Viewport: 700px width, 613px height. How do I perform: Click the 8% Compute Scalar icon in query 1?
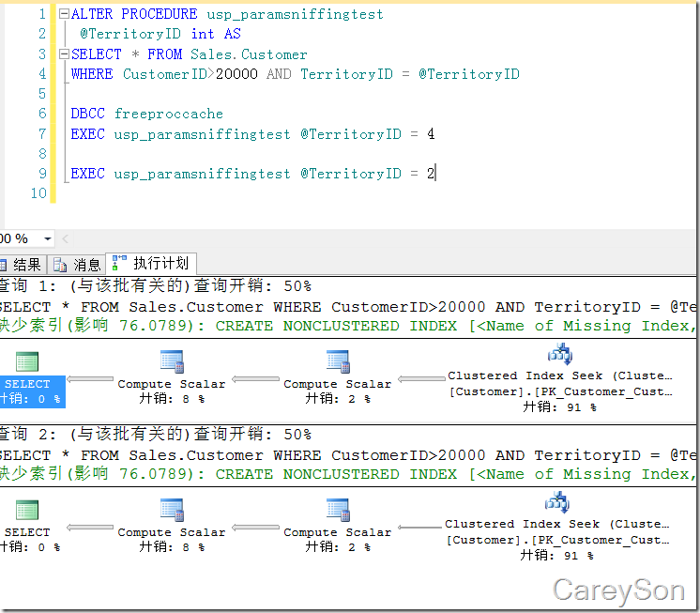[x=172, y=361]
